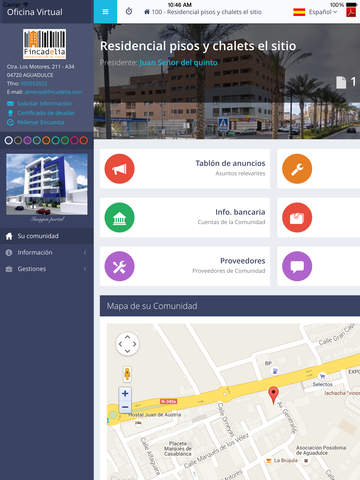Image resolution: width=360 pixels, height=480 pixels.
Task: Select the white theme color circle
Action: tap(9, 140)
